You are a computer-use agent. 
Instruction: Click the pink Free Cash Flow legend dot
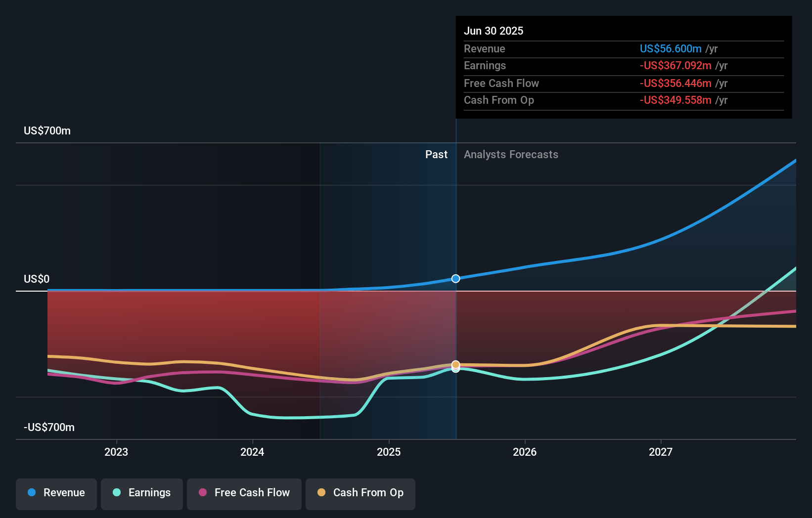202,493
